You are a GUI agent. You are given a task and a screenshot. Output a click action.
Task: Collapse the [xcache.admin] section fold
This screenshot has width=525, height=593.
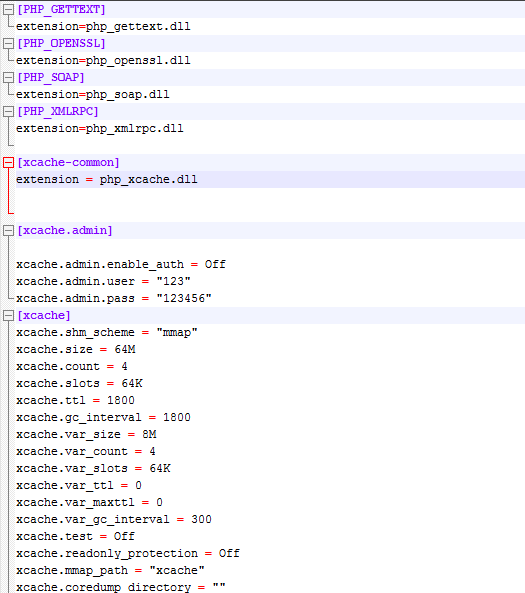(8, 231)
